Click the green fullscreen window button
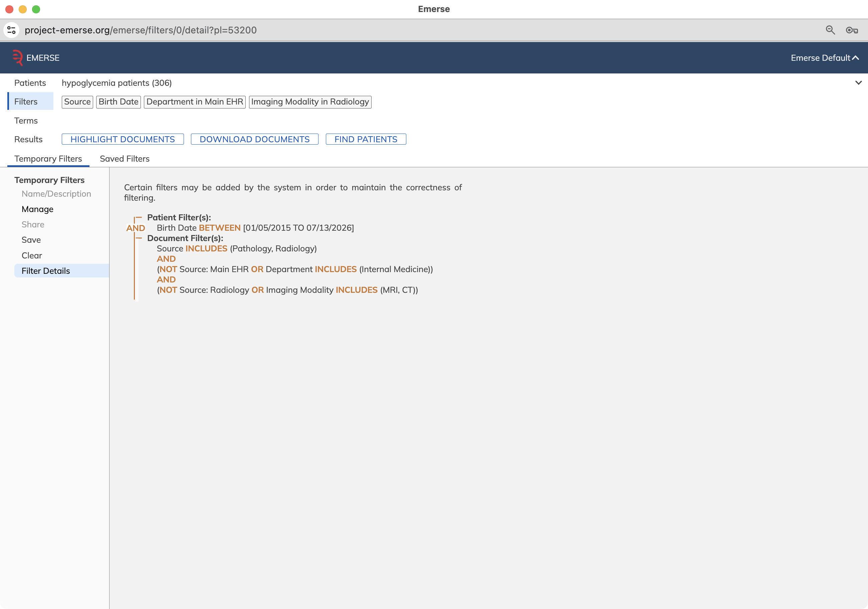The image size is (868, 609). click(36, 9)
